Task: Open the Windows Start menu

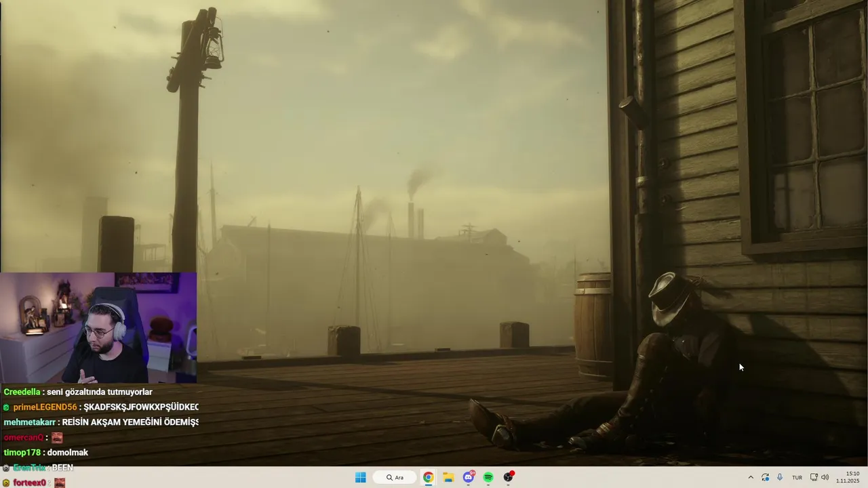Action: click(361, 477)
